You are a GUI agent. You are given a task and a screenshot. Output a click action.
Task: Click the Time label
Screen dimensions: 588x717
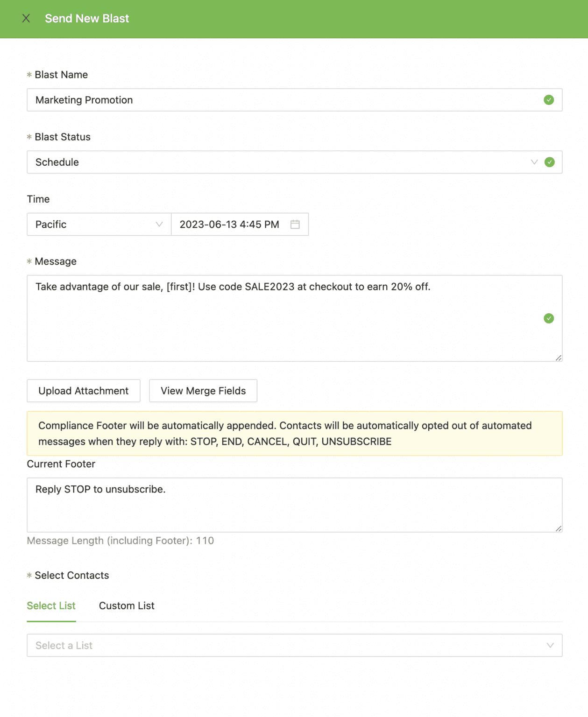(38, 199)
